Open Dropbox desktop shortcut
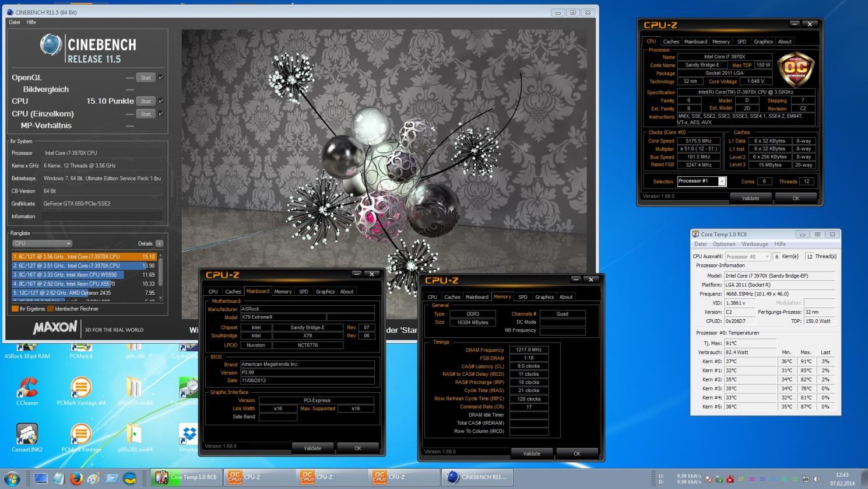The width and height of the screenshot is (868, 489). click(x=188, y=436)
